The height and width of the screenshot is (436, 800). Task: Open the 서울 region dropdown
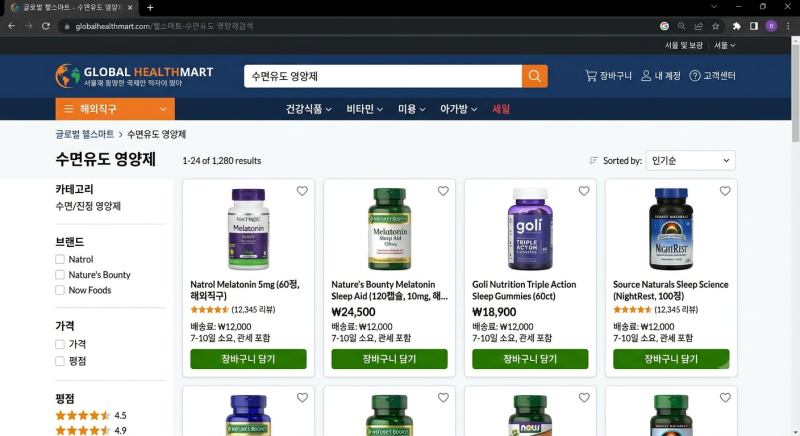tap(724, 45)
